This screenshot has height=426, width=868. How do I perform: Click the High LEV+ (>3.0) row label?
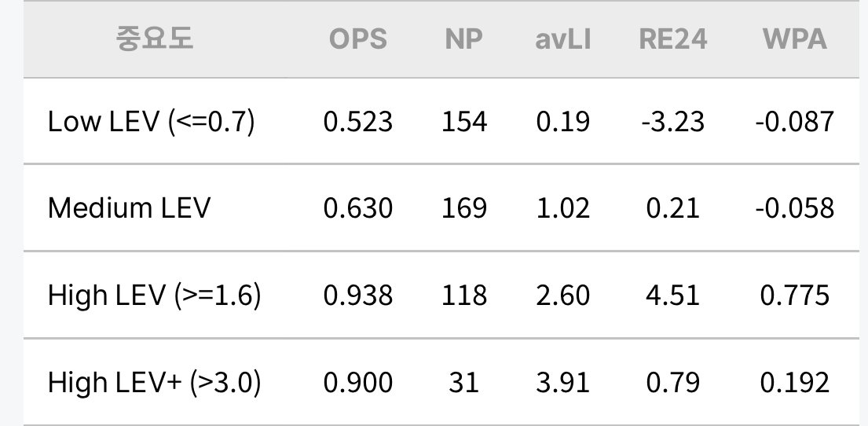coord(155,382)
